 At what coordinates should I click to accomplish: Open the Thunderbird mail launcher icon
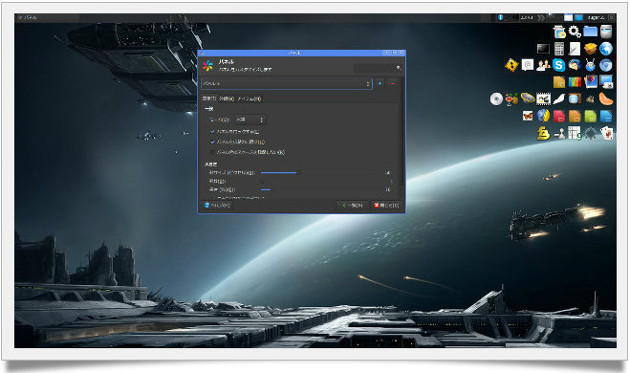(x=575, y=65)
